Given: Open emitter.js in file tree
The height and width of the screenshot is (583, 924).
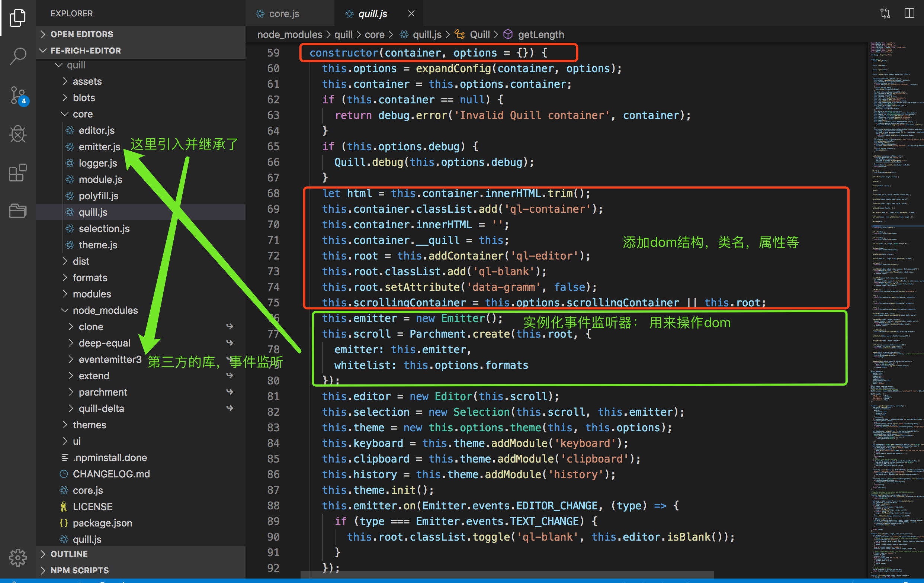Looking at the screenshot, I should (99, 147).
